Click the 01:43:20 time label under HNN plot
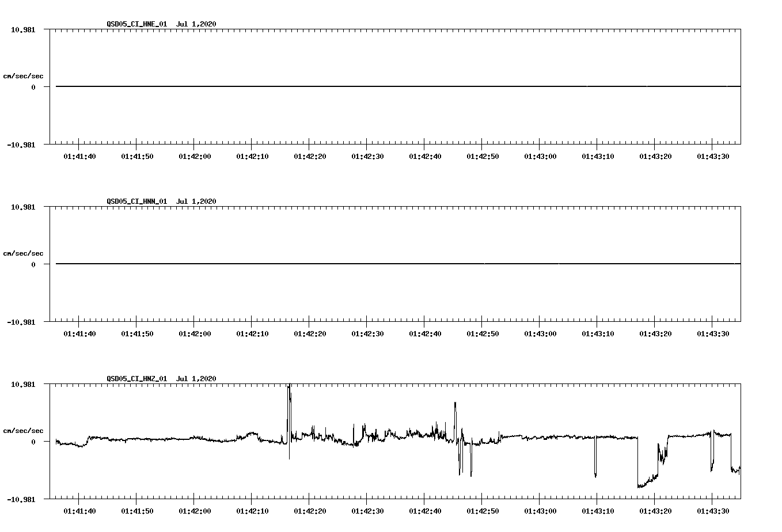Image resolution: width=782 pixels, height=532 pixels. click(655, 334)
